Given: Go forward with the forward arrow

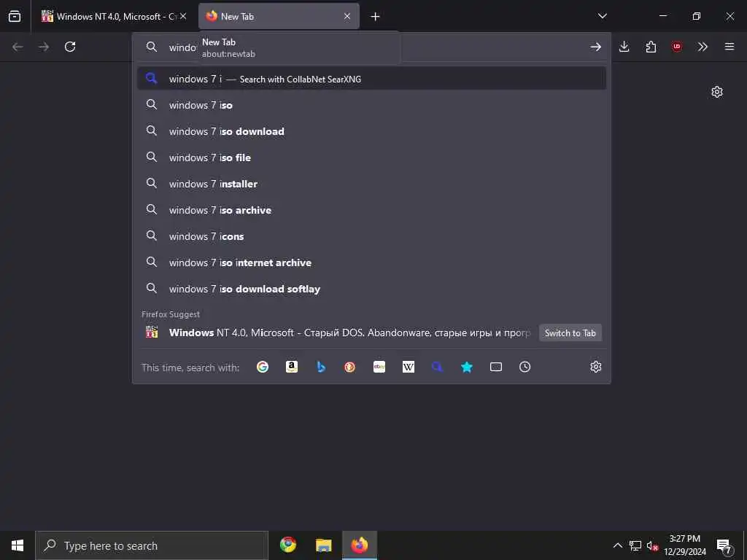Looking at the screenshot, I should (44, 47).
